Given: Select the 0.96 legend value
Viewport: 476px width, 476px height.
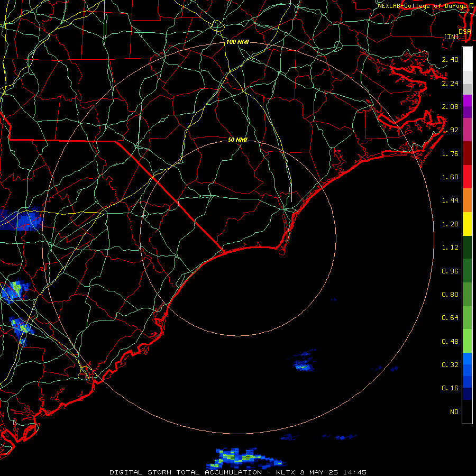Looking at the screenshot, I should tap(450, 271).
